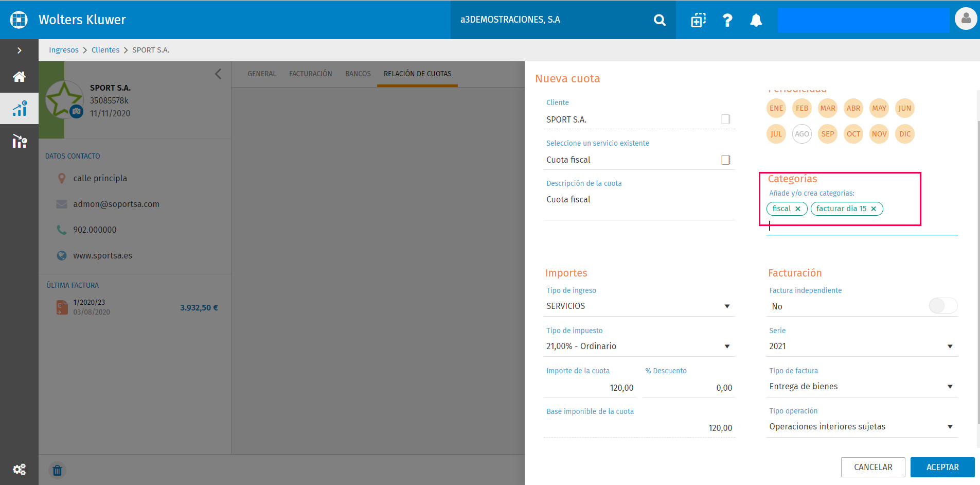Open the Tipo de ingreso dropdown
The width and height of the screenshot is (980, 485).
(x=639, y=306)
